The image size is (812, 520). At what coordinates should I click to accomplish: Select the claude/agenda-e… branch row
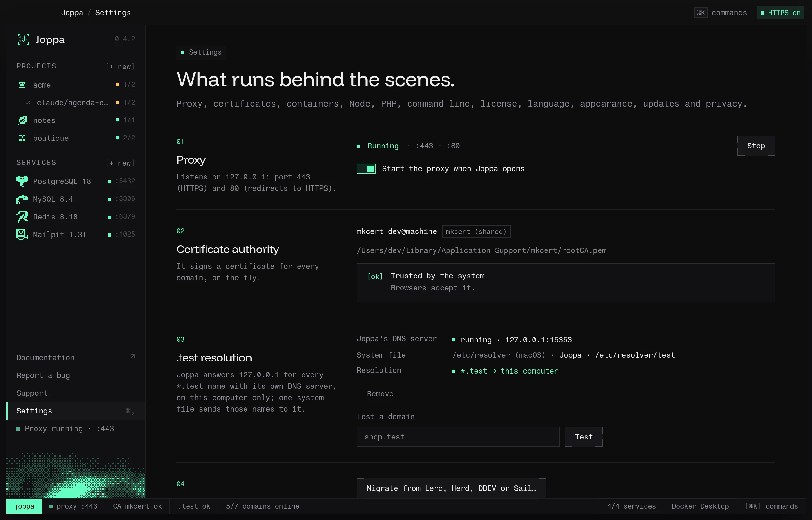point(76,103)
